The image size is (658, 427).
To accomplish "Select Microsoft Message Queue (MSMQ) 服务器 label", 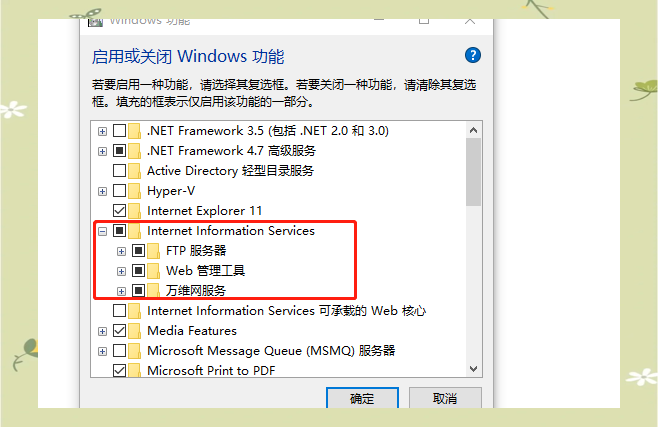I will pos(271,351).
